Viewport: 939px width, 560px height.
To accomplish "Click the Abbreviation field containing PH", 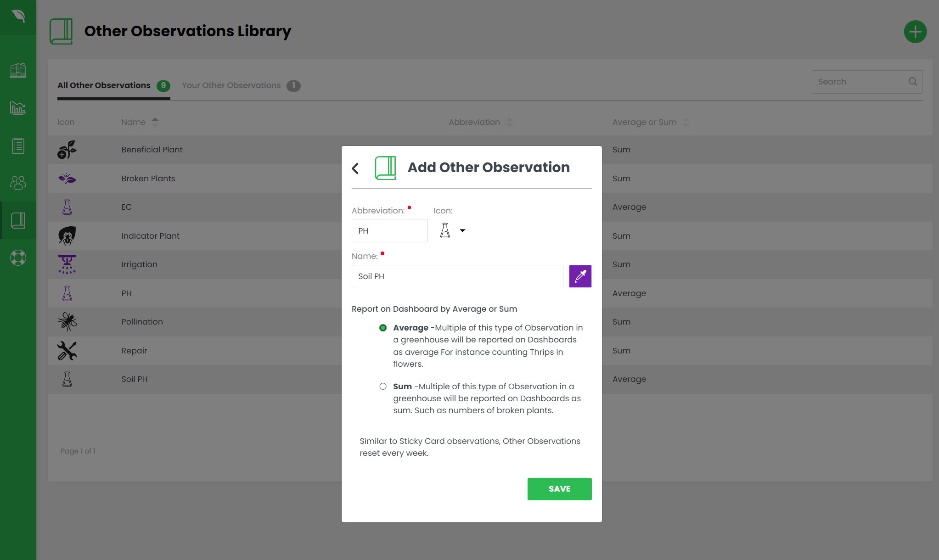I will coord(389,231).
